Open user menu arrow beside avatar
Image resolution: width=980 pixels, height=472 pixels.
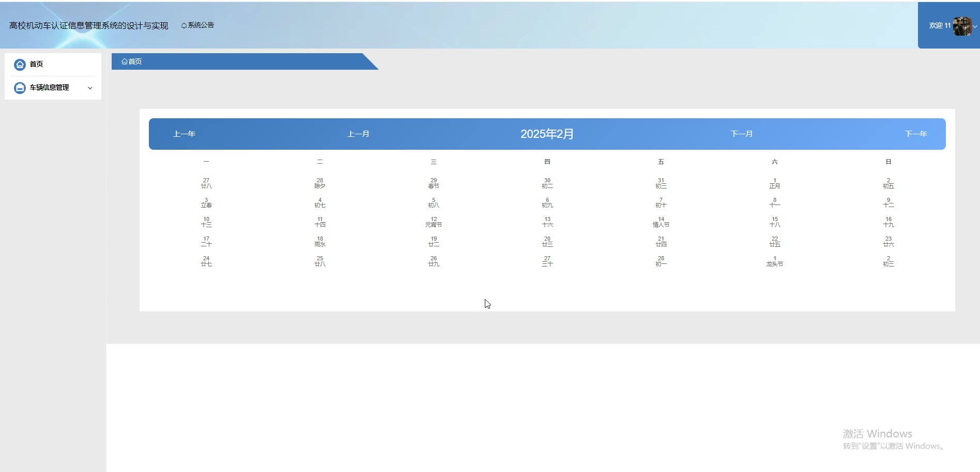point(975,26)
